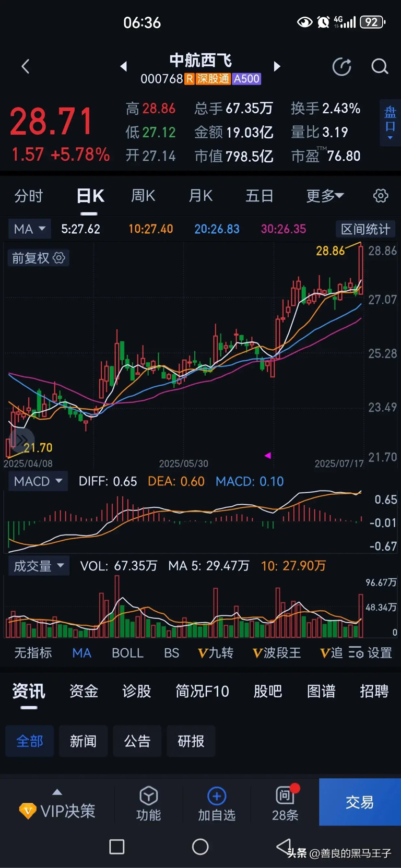Switch to 周K chart tab
The image size is (401, 868).
pyautogui.click(x=143, y=196)
